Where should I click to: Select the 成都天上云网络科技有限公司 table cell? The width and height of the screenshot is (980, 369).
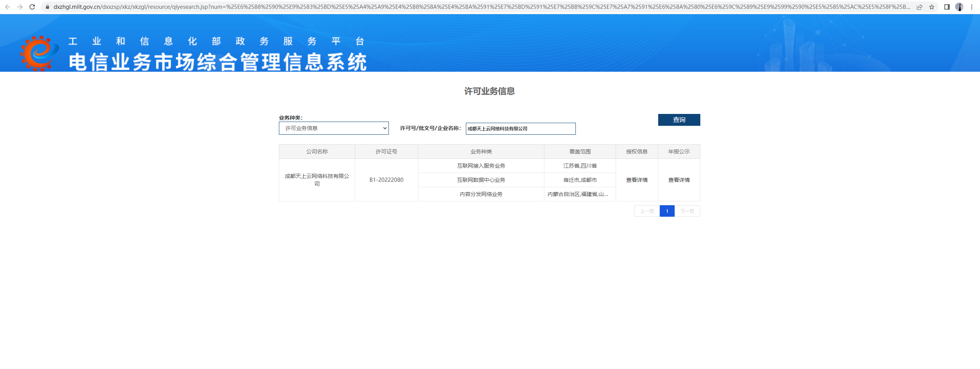point(317,180)
